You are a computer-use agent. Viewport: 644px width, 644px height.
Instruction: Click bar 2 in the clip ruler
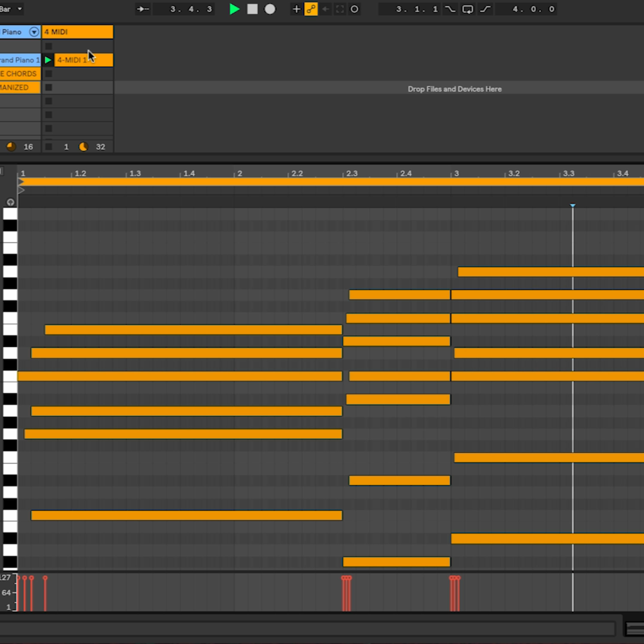click(239, 173)
